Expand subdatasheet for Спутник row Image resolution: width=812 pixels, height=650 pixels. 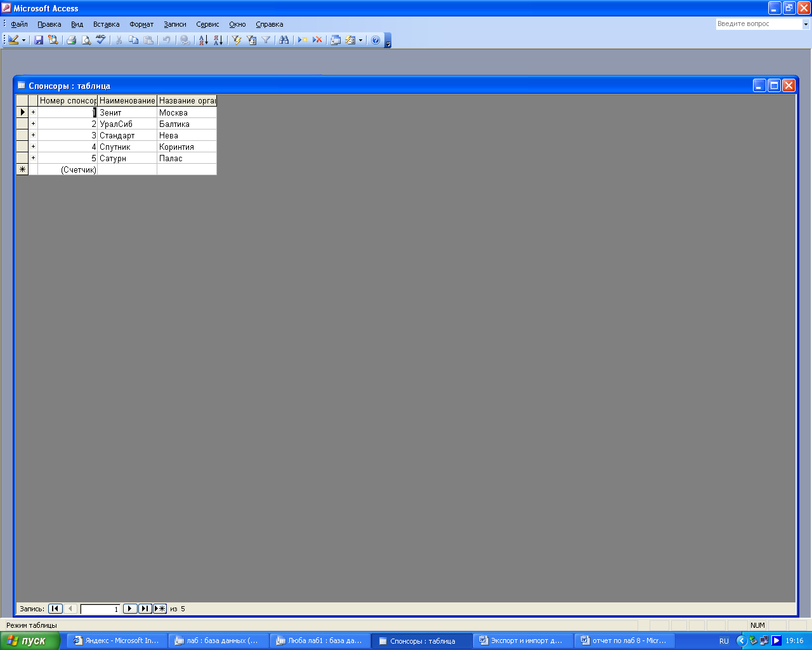33,147
